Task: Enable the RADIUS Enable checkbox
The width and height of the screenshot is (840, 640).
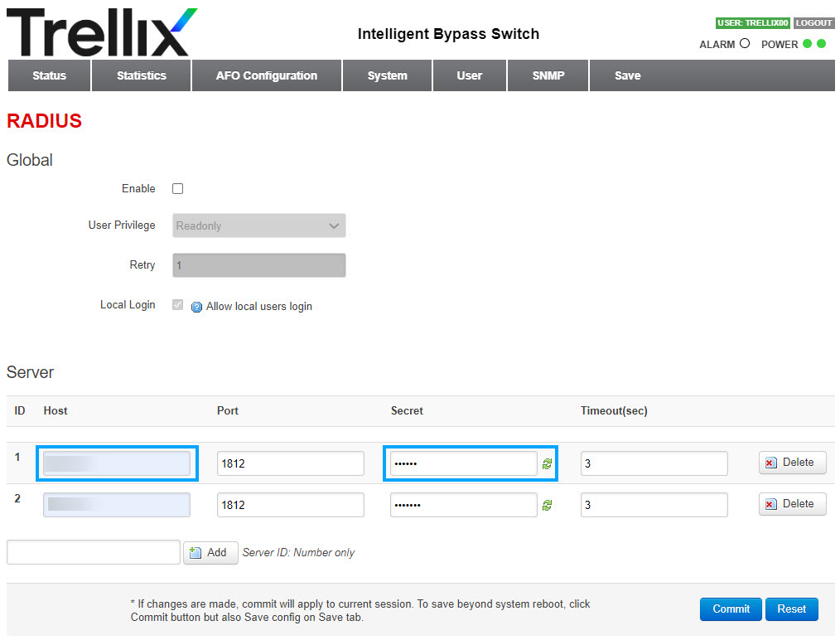Action: point(178,189)
